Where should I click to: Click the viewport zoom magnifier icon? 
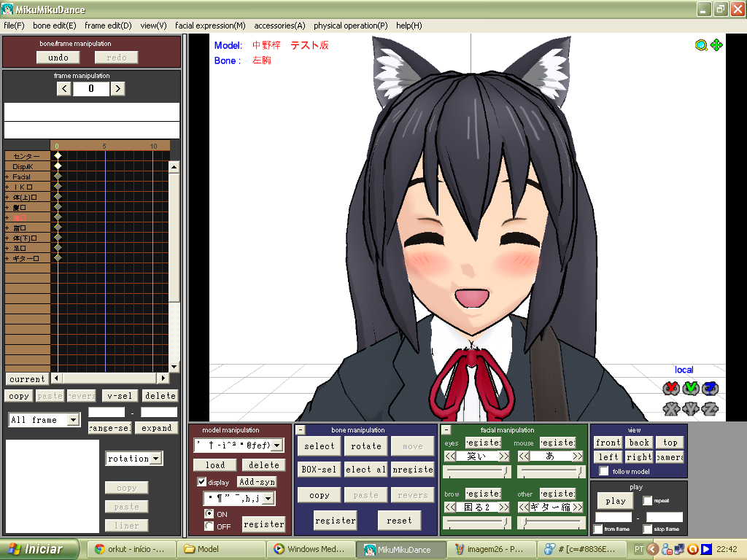pyautogui.click(x=701, y=45)
